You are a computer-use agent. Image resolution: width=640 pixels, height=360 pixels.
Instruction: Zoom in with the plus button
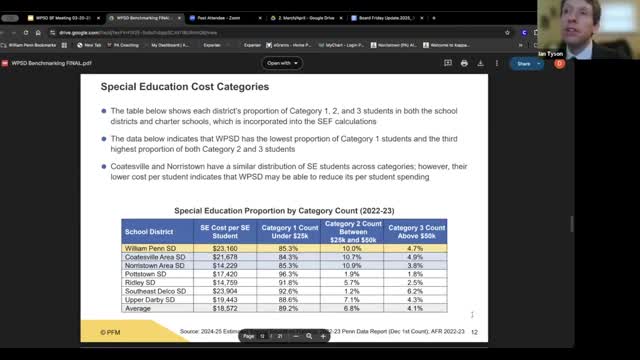coord(323,336)
